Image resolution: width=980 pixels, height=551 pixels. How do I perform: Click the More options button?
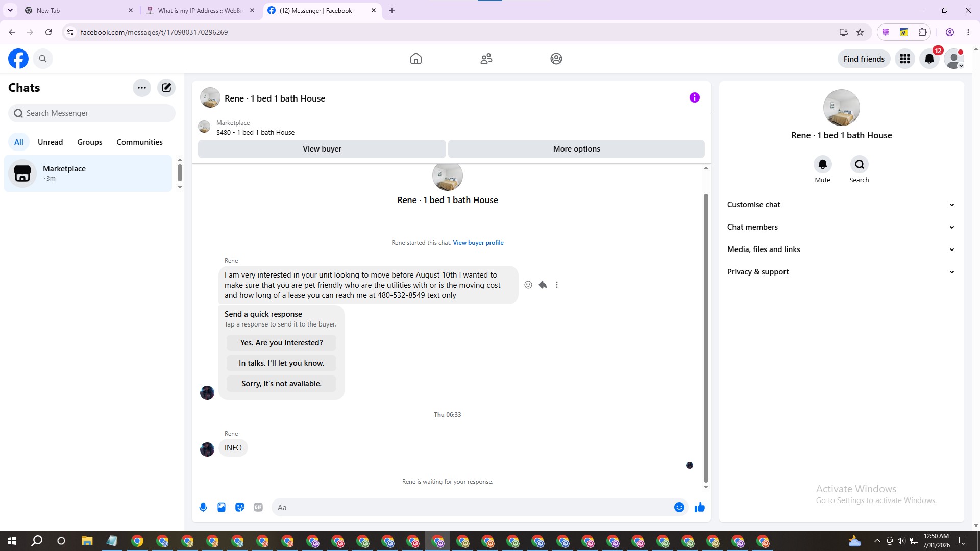click(577, 149)
